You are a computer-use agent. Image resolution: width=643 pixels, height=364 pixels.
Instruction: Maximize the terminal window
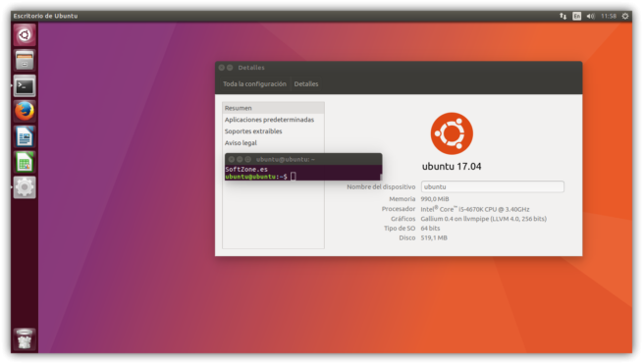click(x=247, y=159)
